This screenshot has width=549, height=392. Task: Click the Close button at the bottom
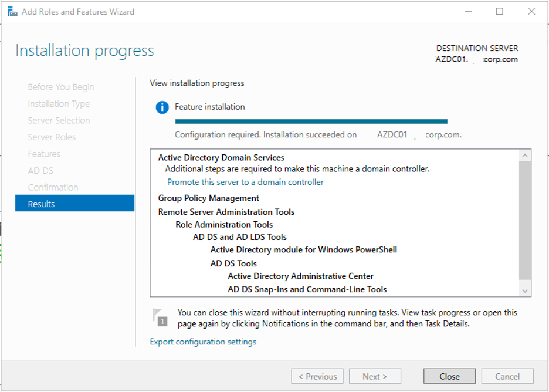pos(449,376)
